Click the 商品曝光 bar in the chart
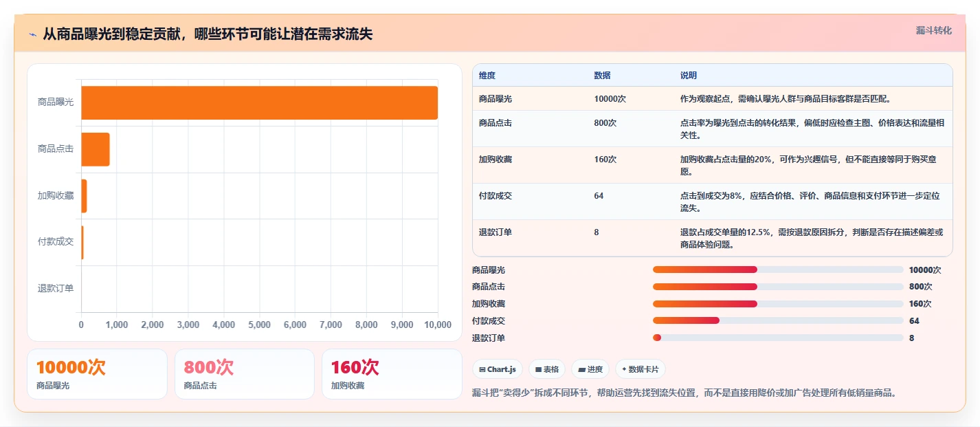 pyautogui.click(x=260, y=102)
